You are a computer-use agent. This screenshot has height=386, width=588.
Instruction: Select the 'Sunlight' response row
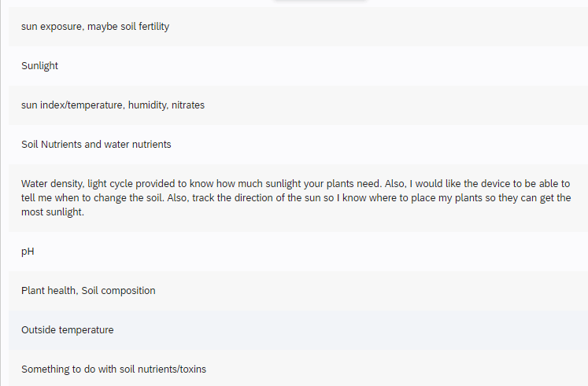[x=40, y=66]
